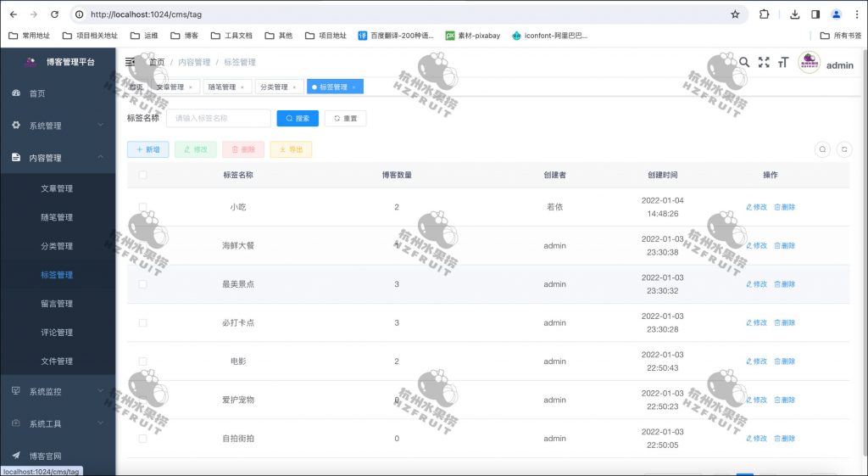Open the font size adjustment icon

[782, 62]
